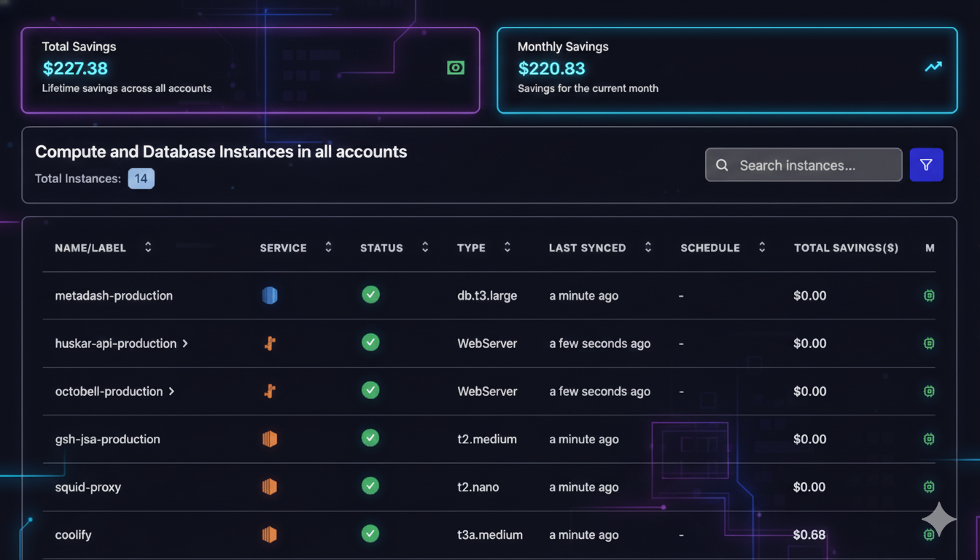This screenshot has width=980, height=560.
Task: Open the coolify instance name
Action: coord(73,535)
